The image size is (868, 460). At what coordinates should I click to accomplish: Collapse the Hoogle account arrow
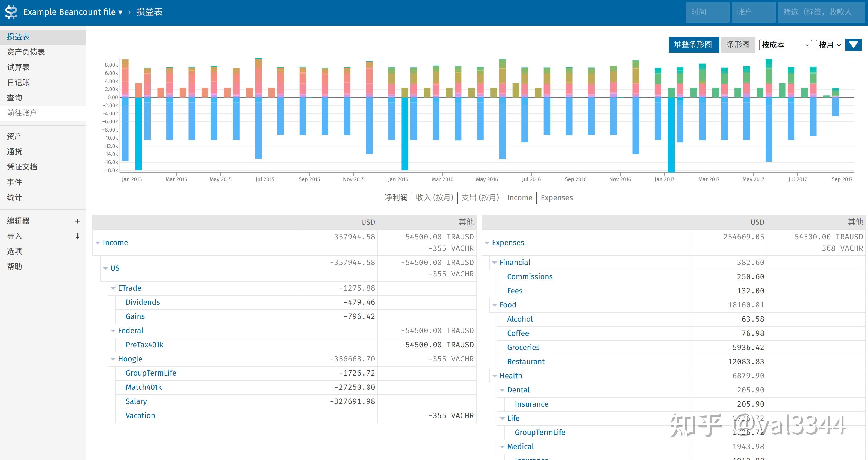pyautogui.click(x=113, y=359)
